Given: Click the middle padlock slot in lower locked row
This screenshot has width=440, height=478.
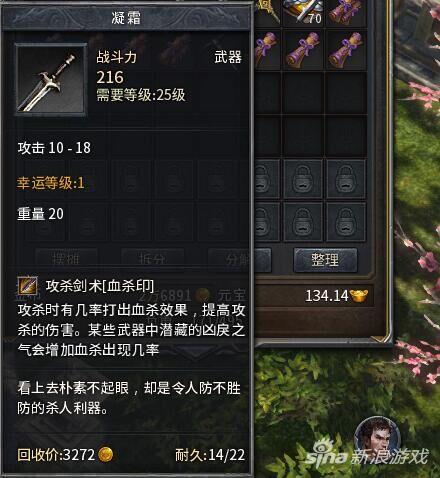Looking at the screenshot, I should (303, 222).
